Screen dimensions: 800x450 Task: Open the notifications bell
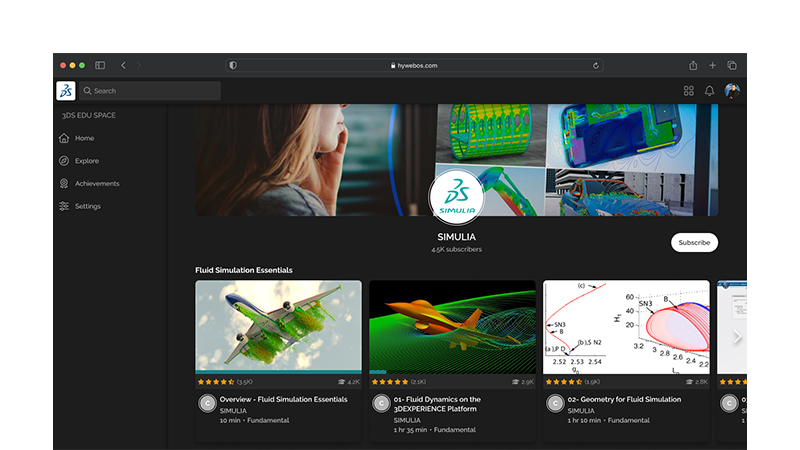click(709, 91)
